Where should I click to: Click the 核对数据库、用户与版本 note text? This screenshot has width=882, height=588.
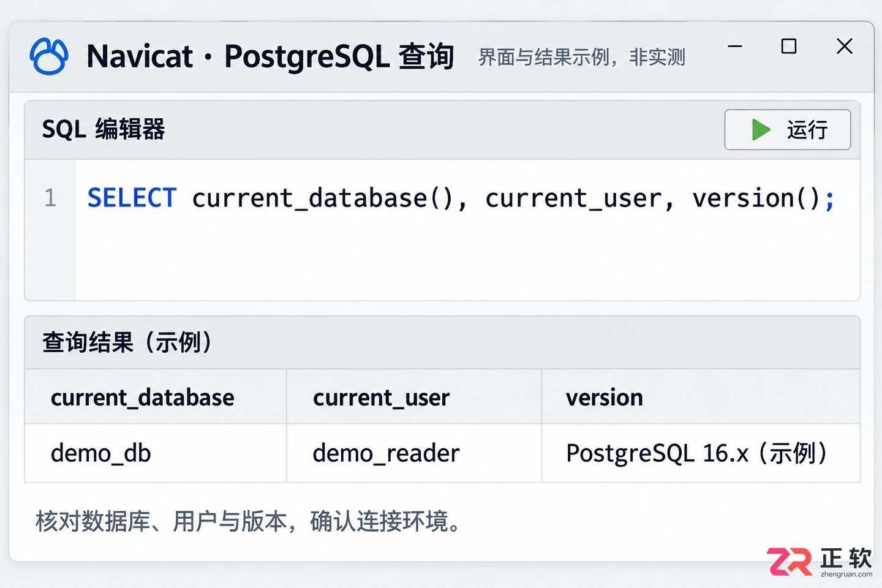pos(247,521)
